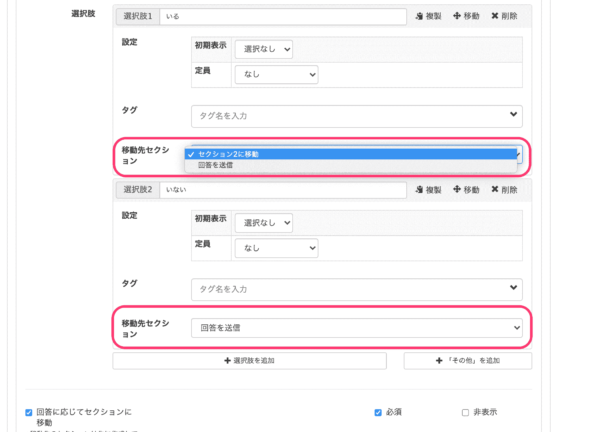Image resolution: width=600 pixels, height=432 pixels.
Task: Click the 「その他」を追加 button
Action: point(467,360)
